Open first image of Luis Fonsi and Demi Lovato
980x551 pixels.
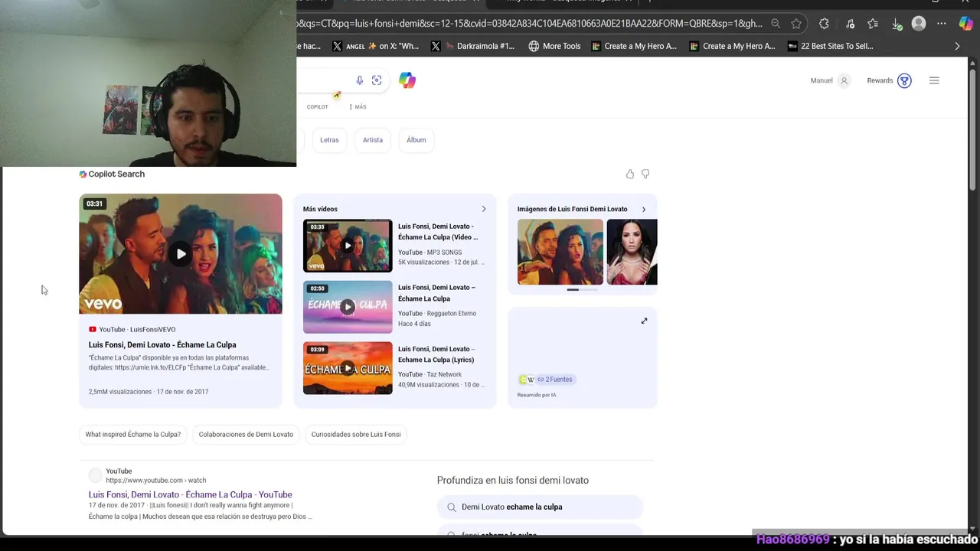pyautogui.click(x=560, y=253)
